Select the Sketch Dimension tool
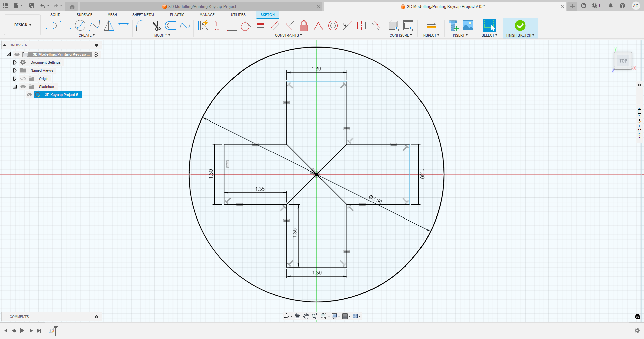The image size is (644, 339). click(123, 26)
